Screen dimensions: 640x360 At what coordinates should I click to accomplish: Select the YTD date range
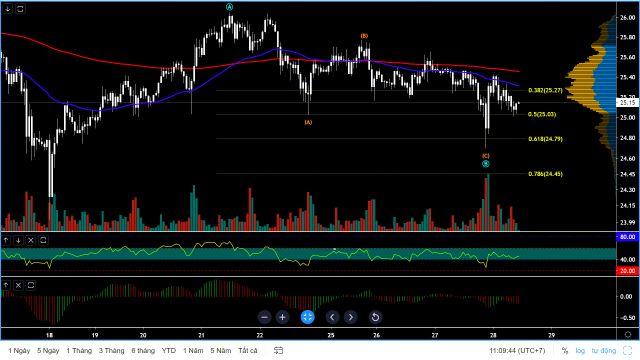click(x=169, y=350)
